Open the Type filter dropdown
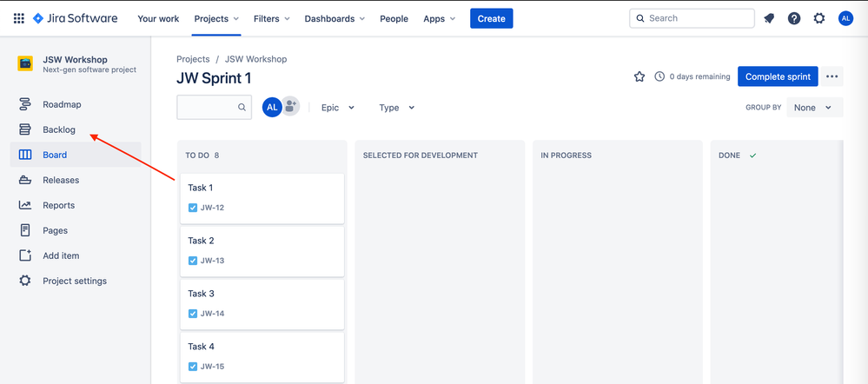The image size is (868, 384). (397, 108)
